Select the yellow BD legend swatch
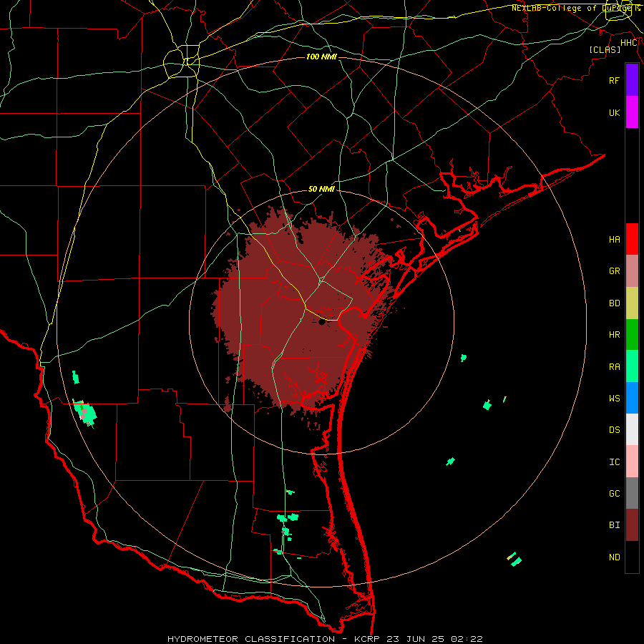 [632, 303]
